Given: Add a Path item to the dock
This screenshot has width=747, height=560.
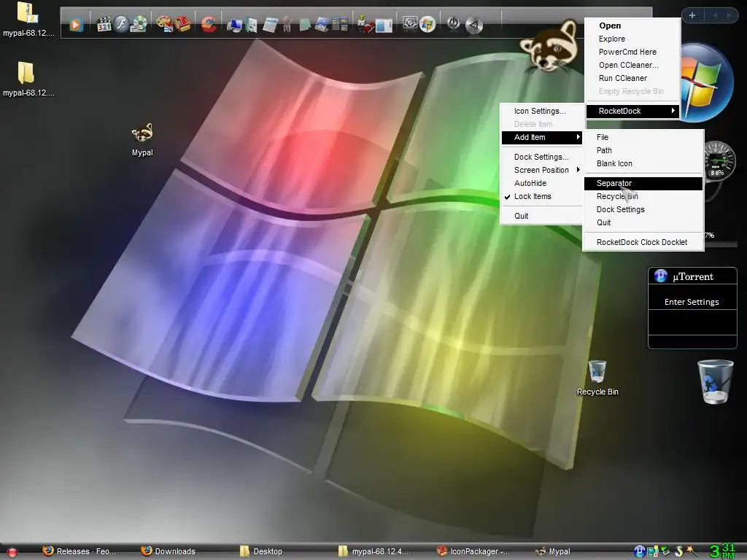Looking at the screenshot, I should [643, 150].
